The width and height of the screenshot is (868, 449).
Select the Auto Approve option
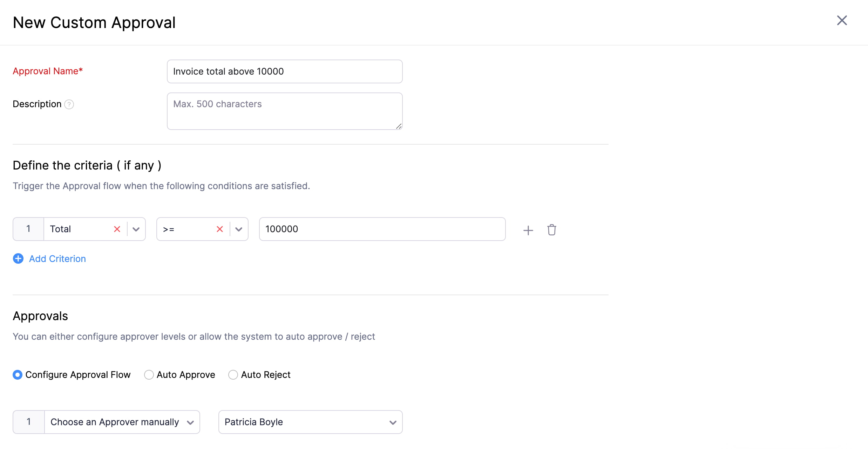click(x=149, y=374)
